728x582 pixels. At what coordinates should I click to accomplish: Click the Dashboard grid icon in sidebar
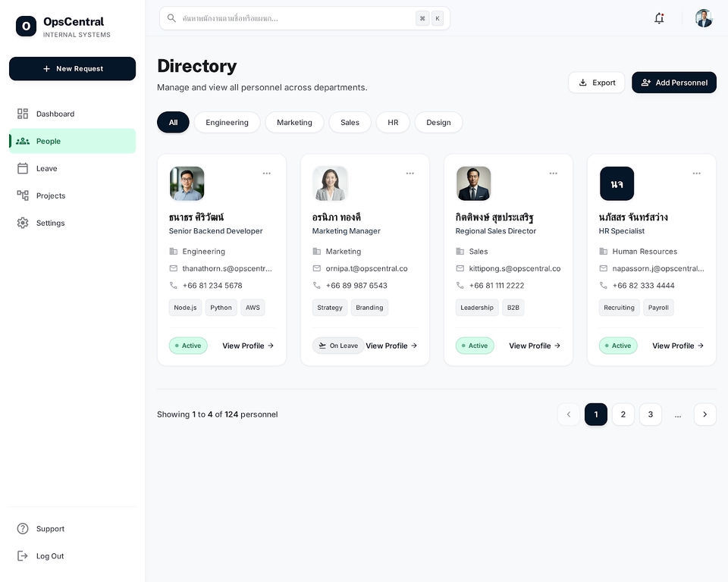click(x=22, y=114)
